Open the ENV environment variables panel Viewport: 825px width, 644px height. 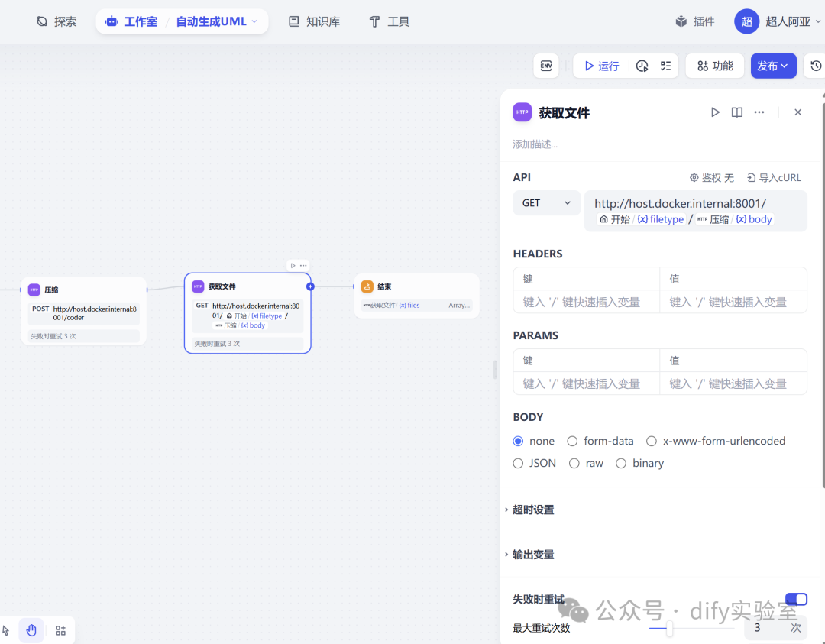[x=545, y=66]
